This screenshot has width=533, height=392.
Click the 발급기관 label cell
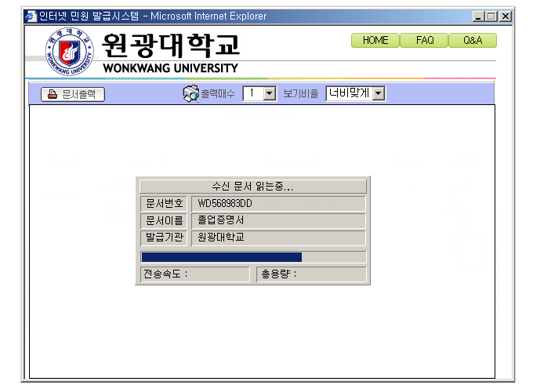click(x=164, y=238)
